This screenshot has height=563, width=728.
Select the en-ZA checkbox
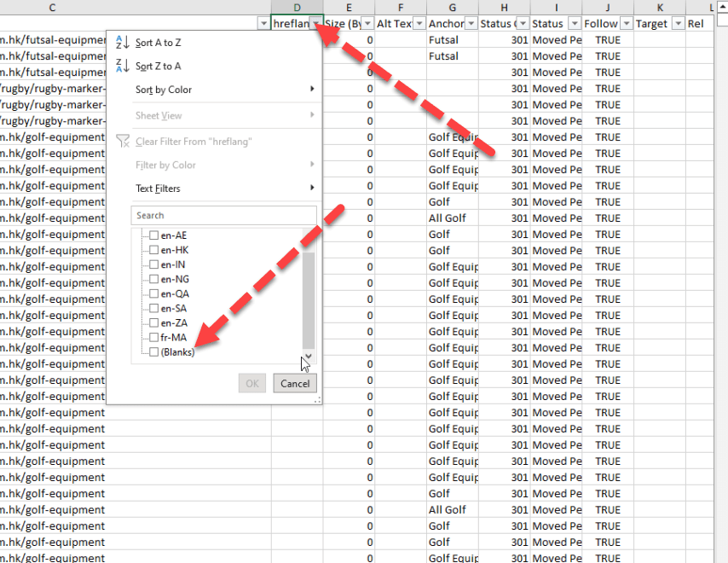(153, 322)
